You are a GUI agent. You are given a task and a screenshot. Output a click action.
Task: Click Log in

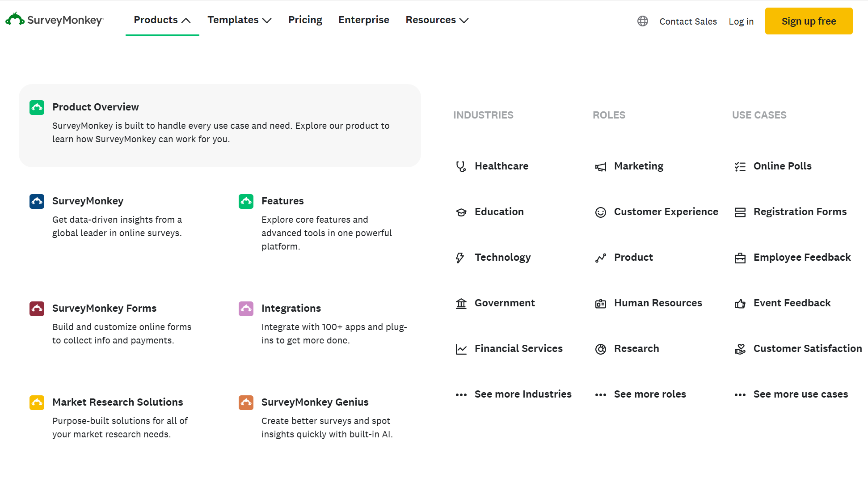coord(741,21)
